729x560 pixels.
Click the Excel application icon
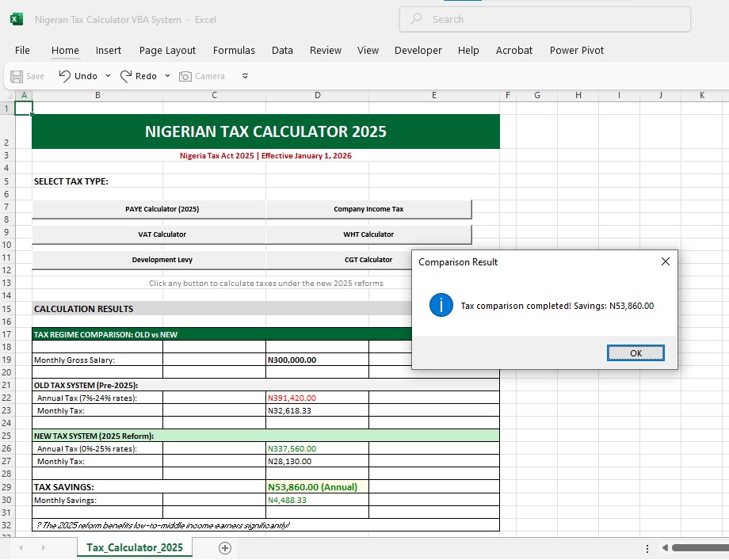(x=17, y=19)
